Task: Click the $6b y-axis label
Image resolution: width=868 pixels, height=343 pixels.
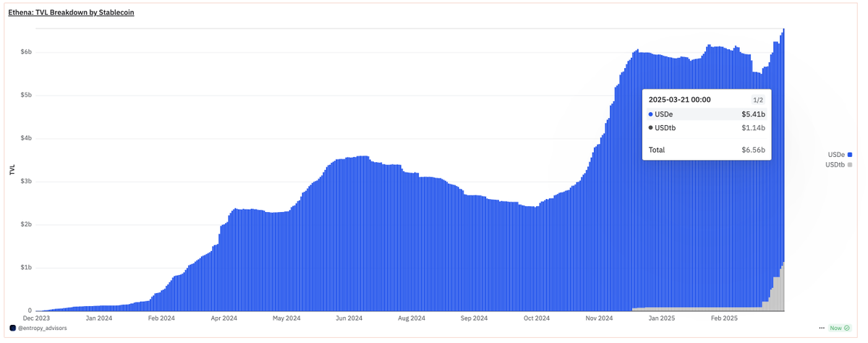Action: 25,52
